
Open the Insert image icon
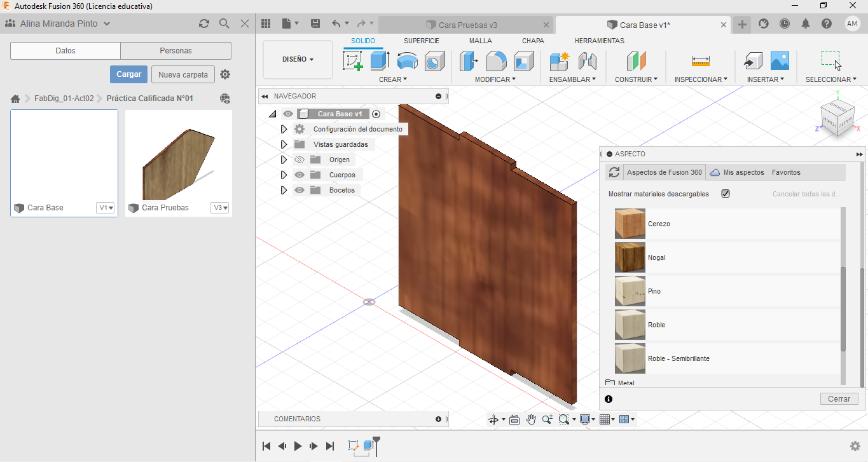coord(780,61)
